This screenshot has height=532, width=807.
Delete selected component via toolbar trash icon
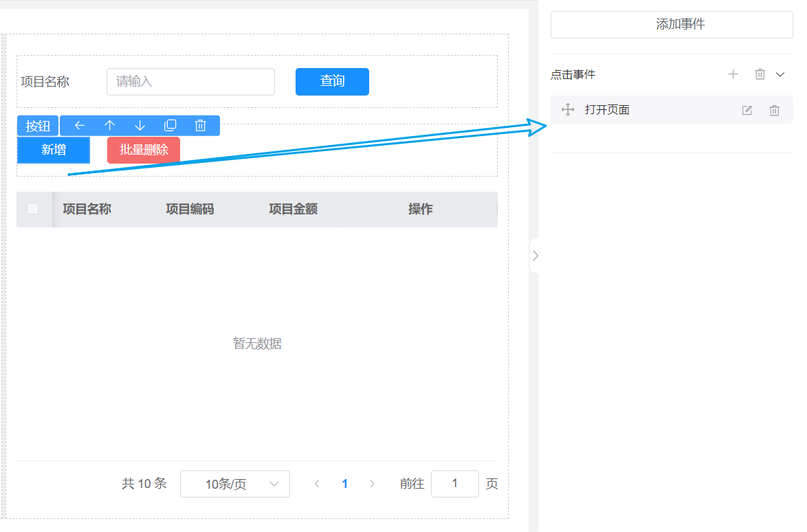tap(201, 126)
